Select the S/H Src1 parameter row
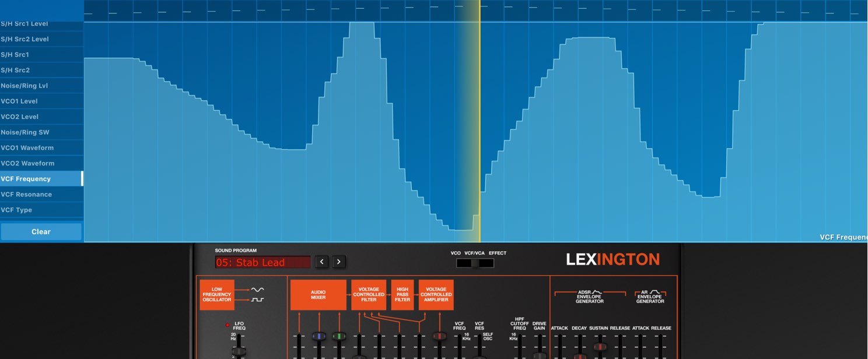Screen dimensions: 868x359 point(41,55)
